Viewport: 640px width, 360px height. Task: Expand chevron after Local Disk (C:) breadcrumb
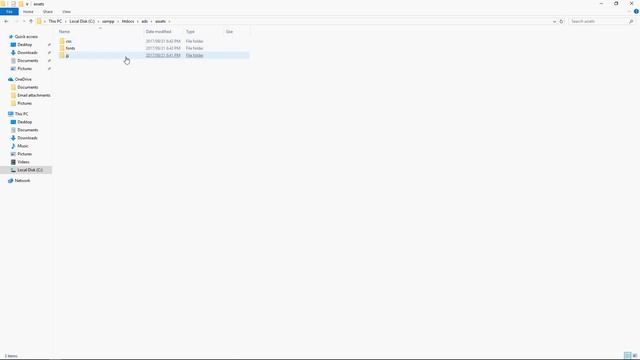click(98, 21)
